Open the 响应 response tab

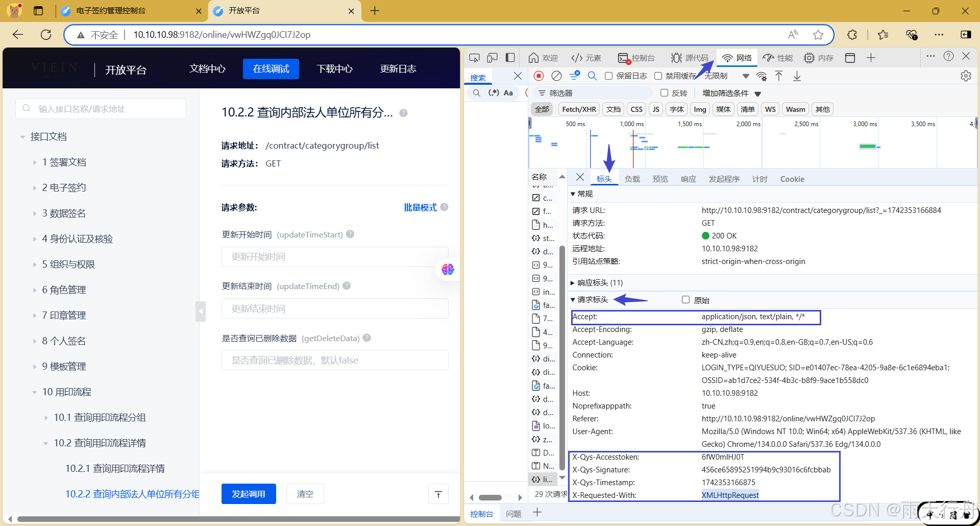click(x=688, y=179)
